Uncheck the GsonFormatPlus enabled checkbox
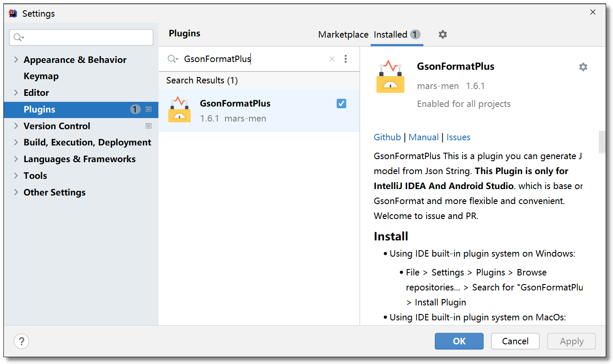Screen dimensions: 613x364 [x=341, y=104]
